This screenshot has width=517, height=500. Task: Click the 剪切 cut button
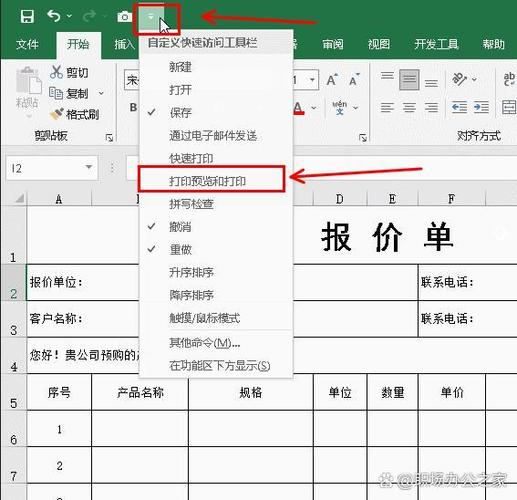(x=69, y=72)
